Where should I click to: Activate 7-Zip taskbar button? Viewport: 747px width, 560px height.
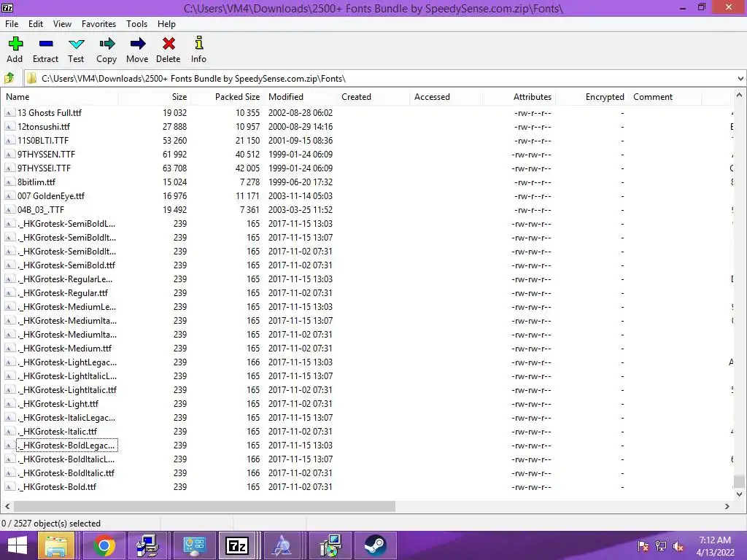click(x=237, y=545)
